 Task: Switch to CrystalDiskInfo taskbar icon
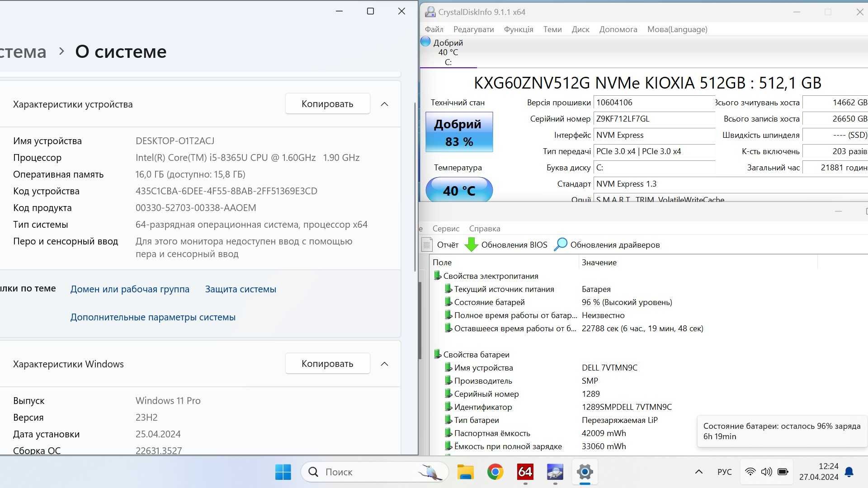point(555,472)
